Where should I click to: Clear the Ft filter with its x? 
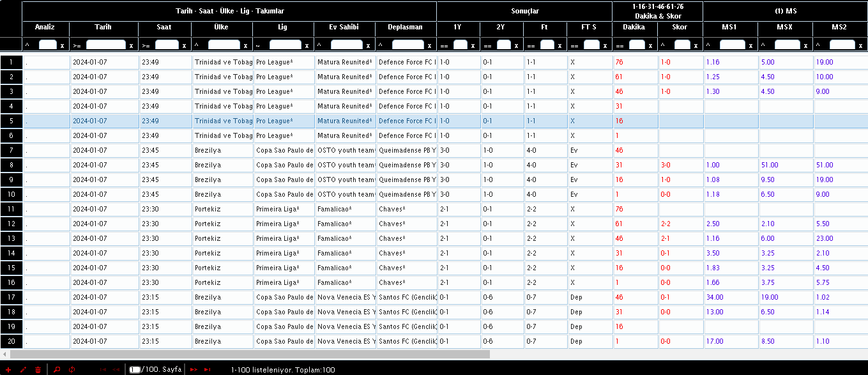click(x=560, y=45)
